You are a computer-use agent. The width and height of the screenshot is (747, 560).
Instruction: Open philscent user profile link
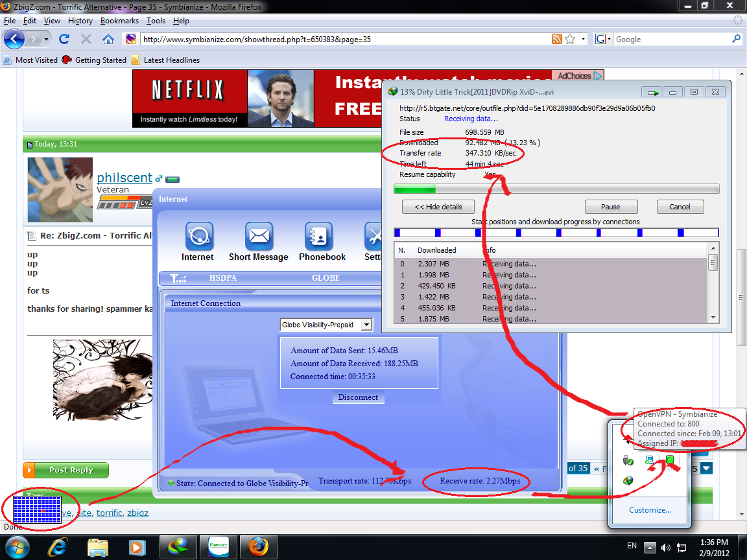point(124,178)
